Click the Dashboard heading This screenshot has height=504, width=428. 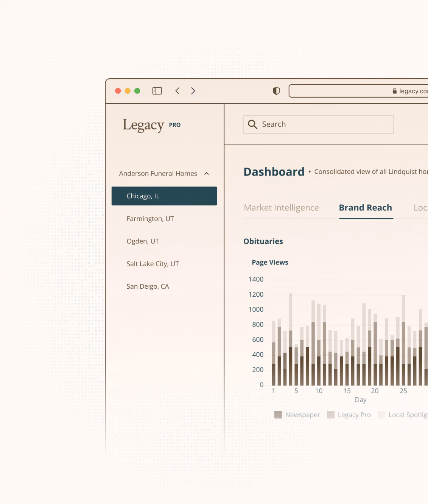(274, 172)
